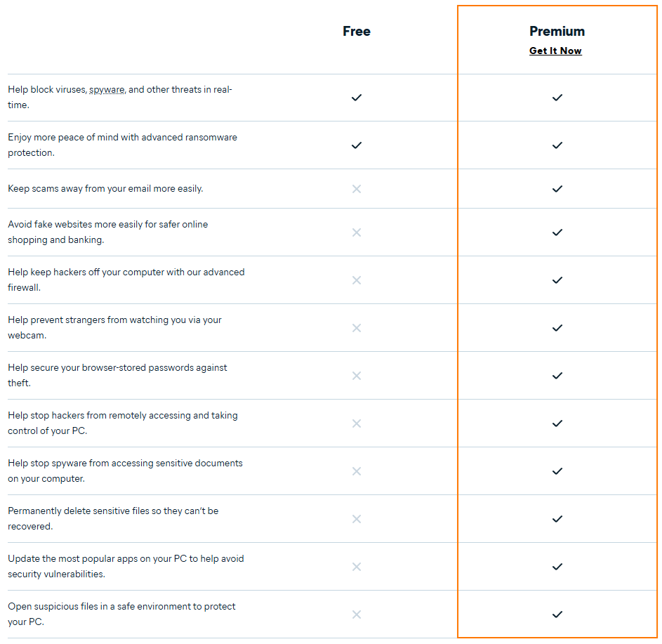Click Premium checkmark for ransomware protection
The width and height of the screenshot is (662, 644).
[x=557, y=145]
